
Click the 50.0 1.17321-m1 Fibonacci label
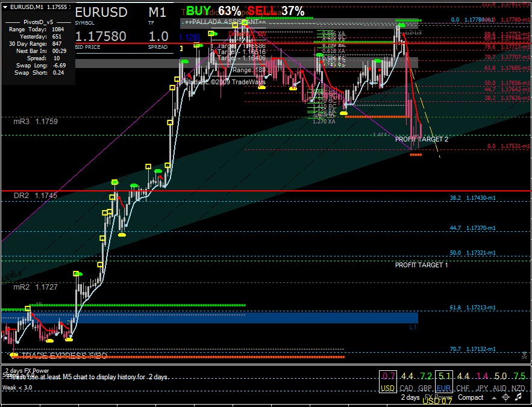(x=472, y=253)
